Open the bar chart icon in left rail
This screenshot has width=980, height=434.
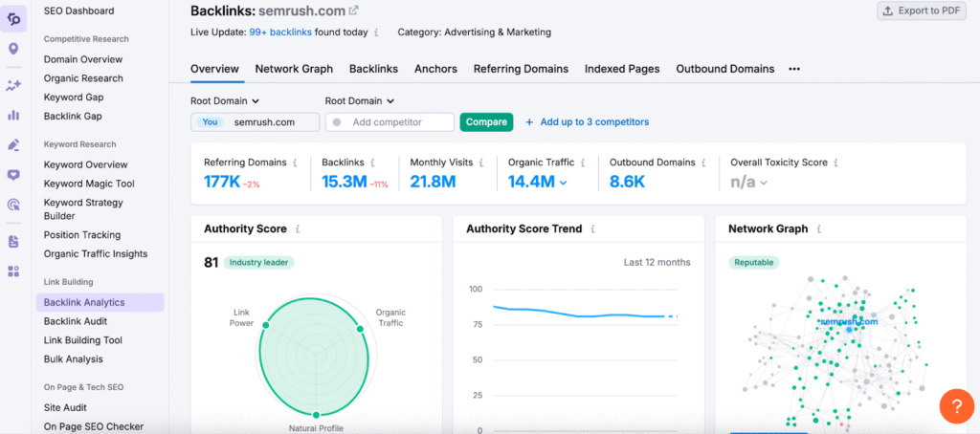13,115
